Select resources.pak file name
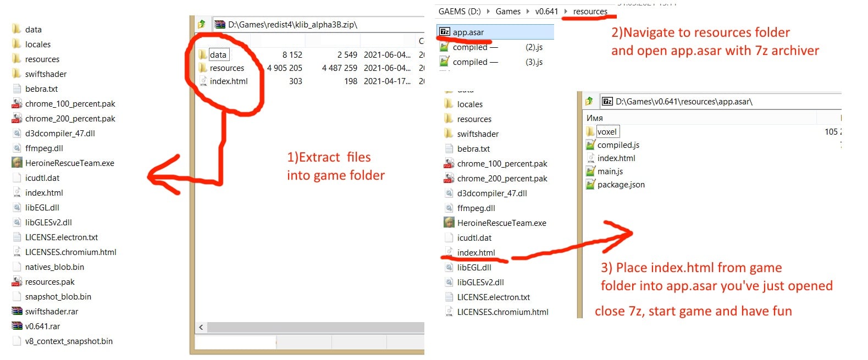 49,282
